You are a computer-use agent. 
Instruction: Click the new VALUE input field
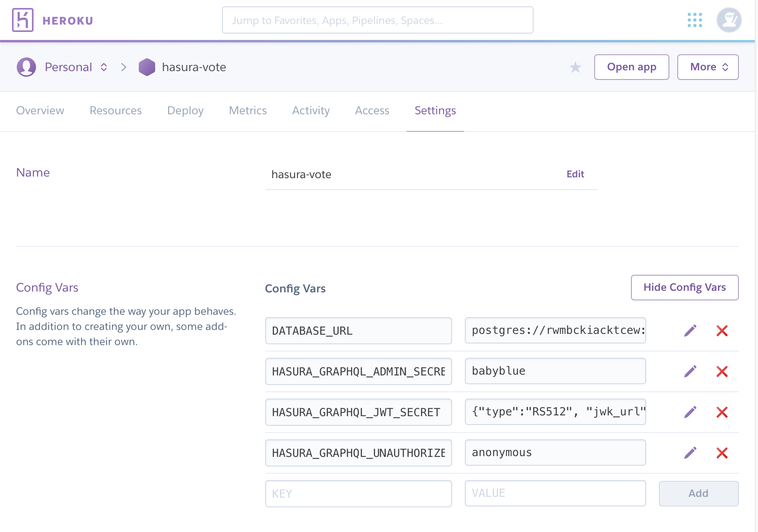555,493
